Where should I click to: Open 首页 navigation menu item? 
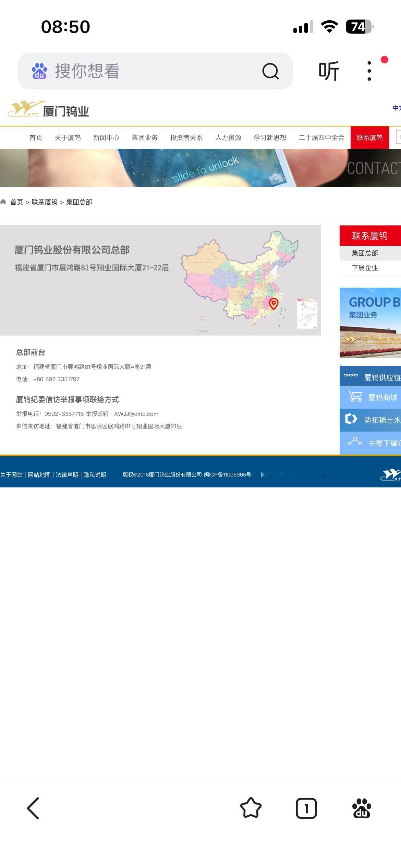[36, 137]
